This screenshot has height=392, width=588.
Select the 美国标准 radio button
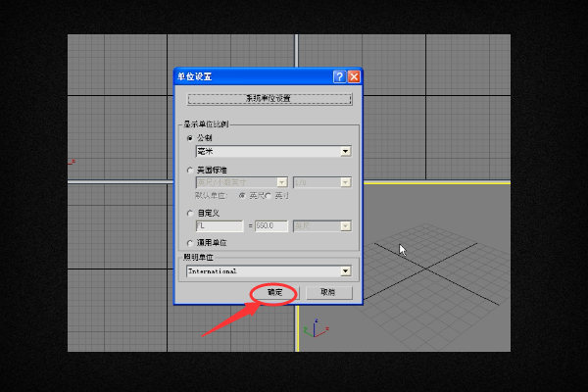(190, 171)
